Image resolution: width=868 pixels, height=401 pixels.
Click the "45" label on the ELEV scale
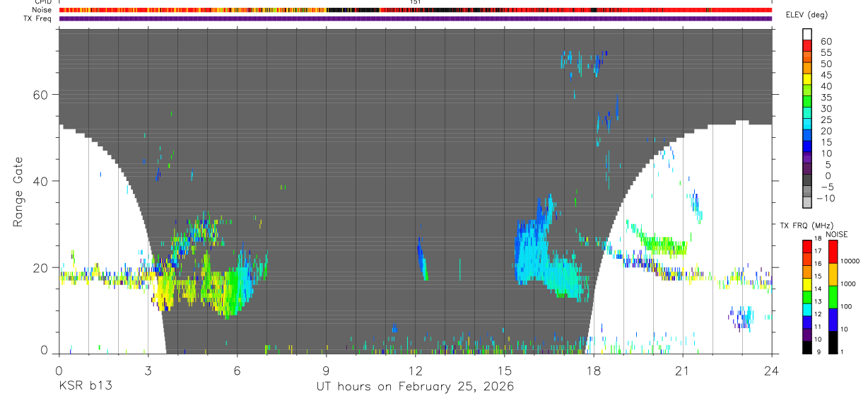tap(826, 75)
